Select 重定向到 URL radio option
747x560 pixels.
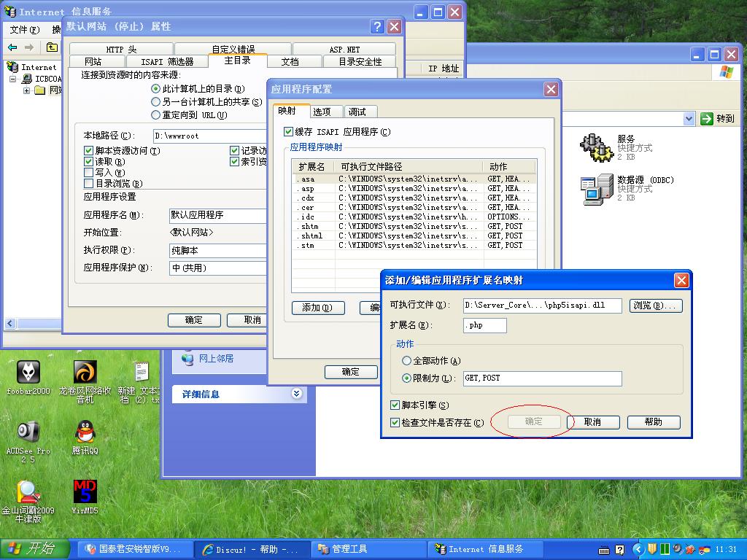pyautogui.click(x=155, y=114)
